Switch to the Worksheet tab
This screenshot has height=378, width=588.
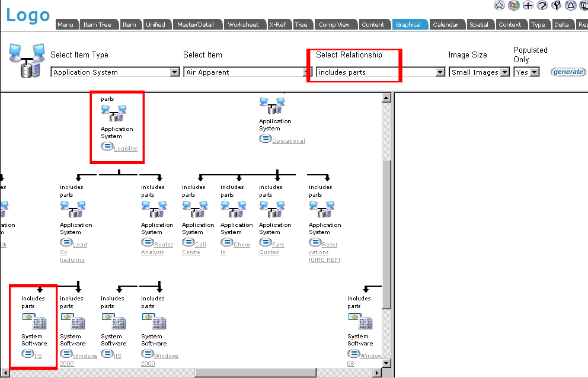243,25
